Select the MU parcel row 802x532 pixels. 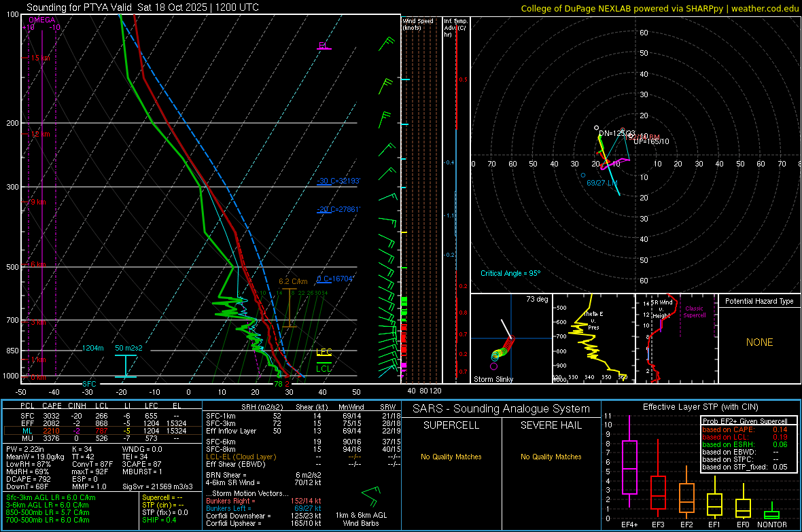[103, 438]
